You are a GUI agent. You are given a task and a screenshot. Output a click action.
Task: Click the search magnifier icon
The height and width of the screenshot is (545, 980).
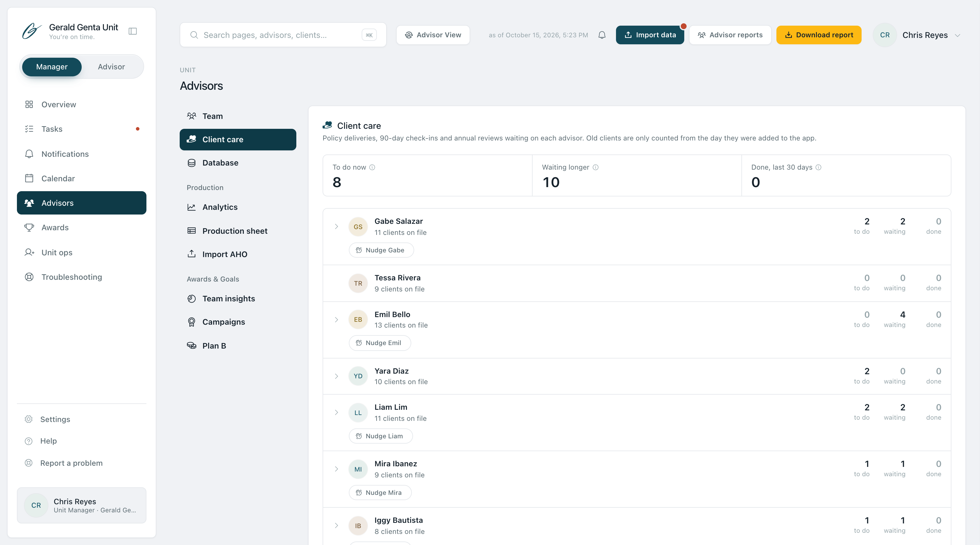[x=194, y=35]
